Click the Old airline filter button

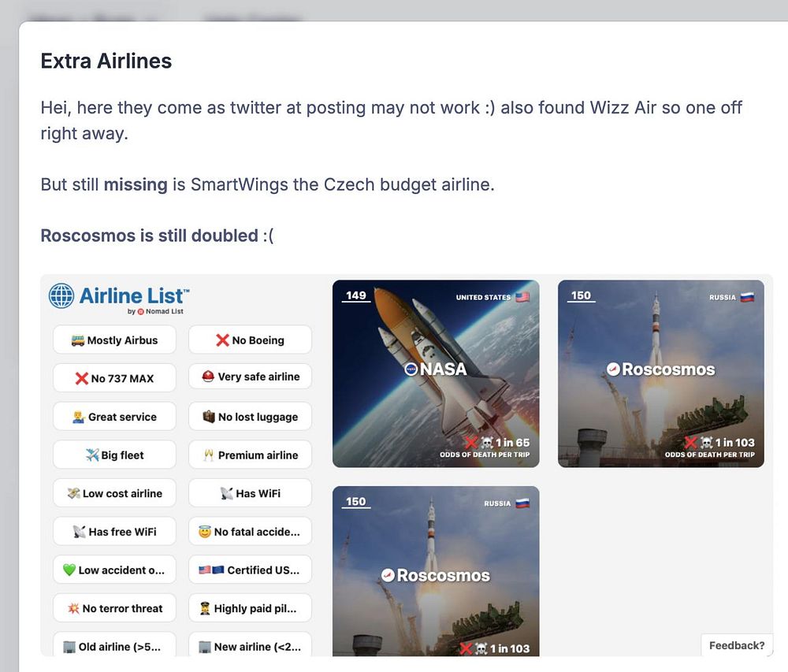click(114, 644)
